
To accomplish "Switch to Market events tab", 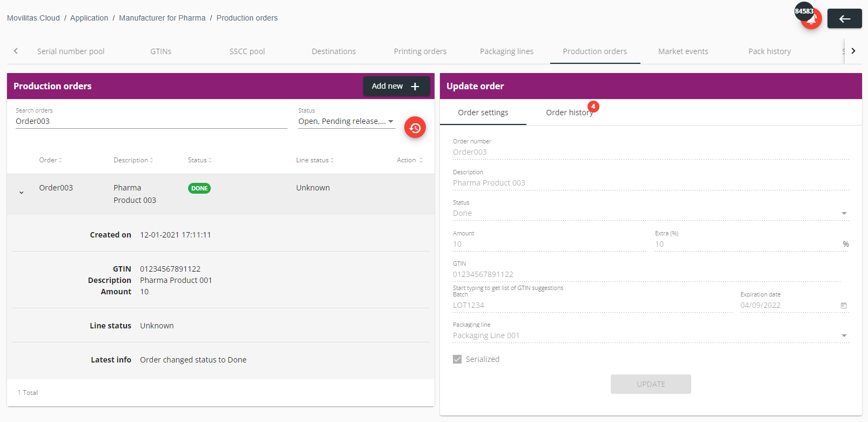I will pyautogui.click(x=683, y=51).
